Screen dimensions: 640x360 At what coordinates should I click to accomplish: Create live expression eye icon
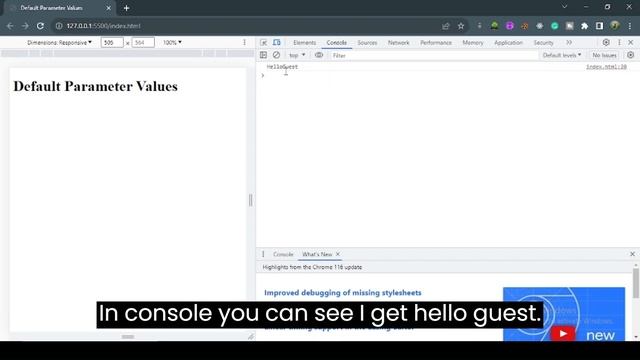click(x=319, y=55)
